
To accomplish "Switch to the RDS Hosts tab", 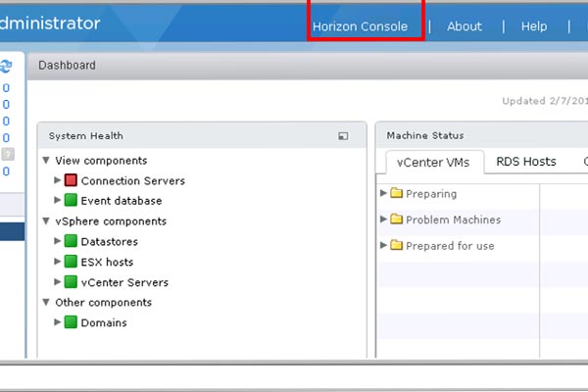I will [x=526, y=162].
